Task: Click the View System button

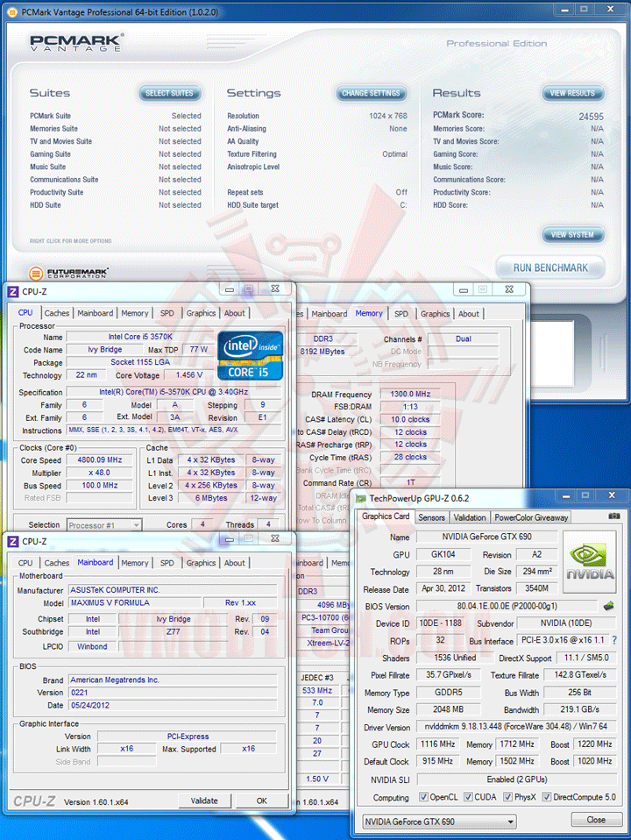Action: point(572,235)
